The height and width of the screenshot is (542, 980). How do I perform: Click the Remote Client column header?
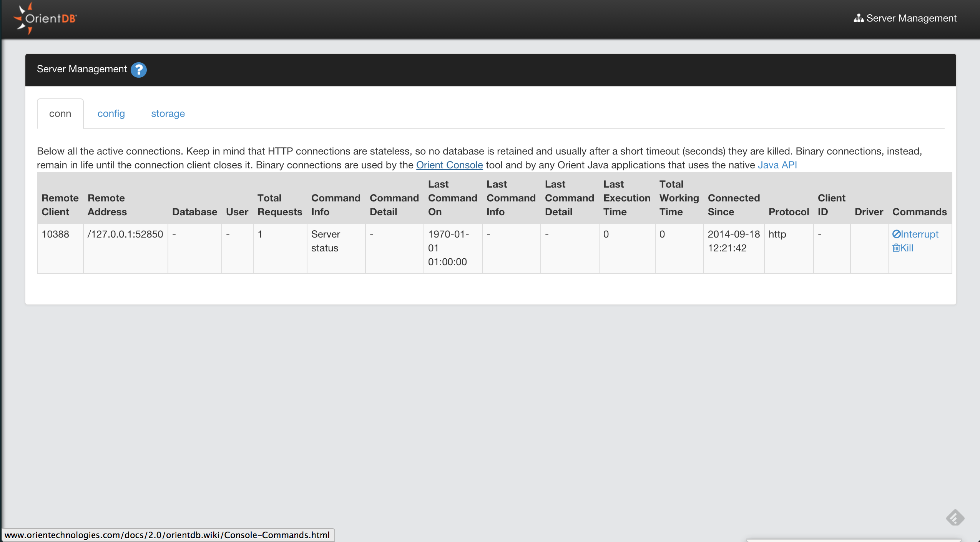(x=60, y=205)
